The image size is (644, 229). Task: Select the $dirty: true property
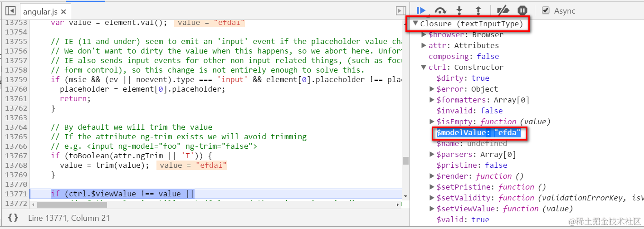[463, 78]
